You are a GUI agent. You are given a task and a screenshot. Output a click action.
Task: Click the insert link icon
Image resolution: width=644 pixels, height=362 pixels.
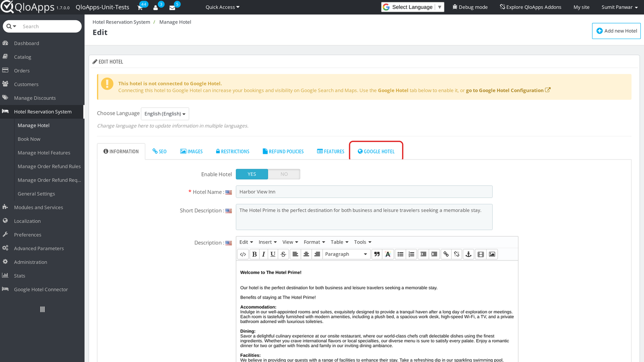446,254
